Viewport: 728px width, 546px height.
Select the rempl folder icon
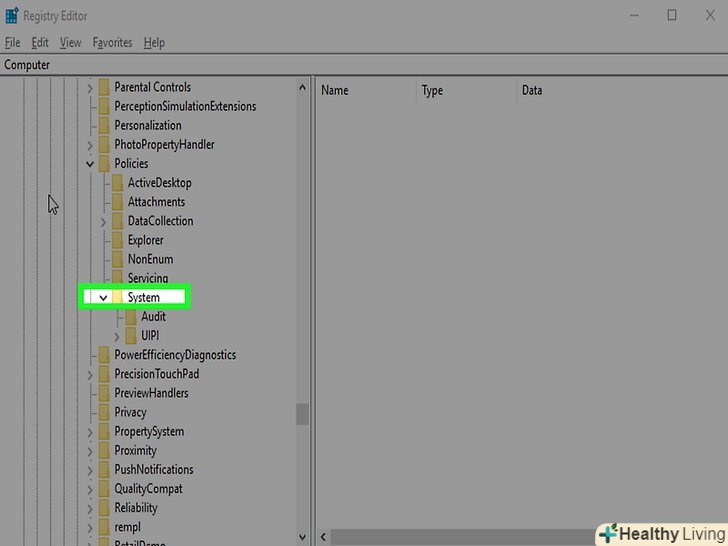104,527
